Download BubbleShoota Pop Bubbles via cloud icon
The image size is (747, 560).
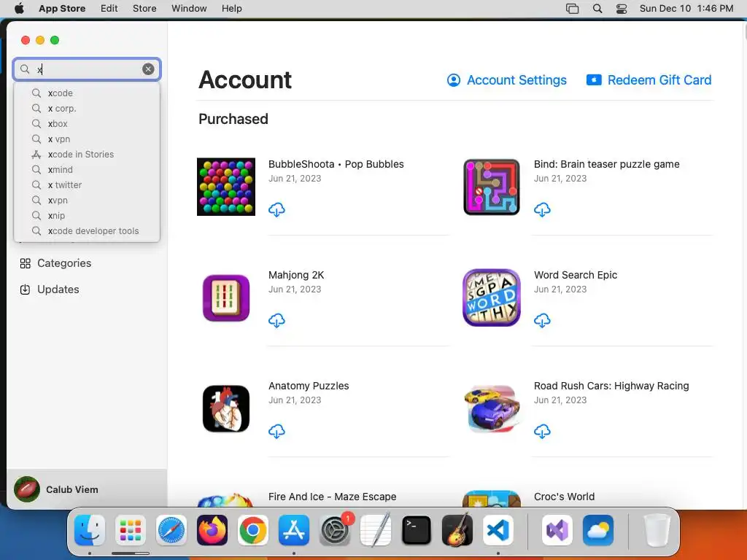click(x=276, y=209)
